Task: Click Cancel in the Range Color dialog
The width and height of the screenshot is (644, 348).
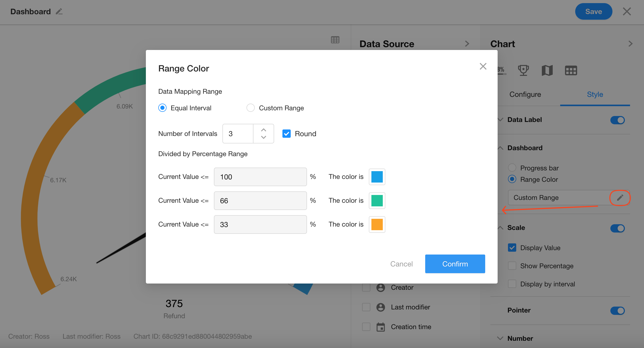Action: 401,264
